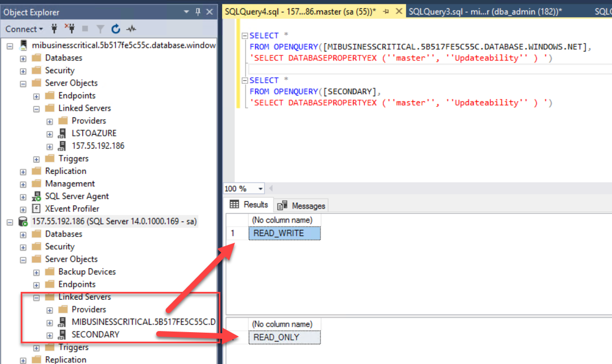Select the LSTOAZURE linked server icon
Viewport: 612px width, 364px height.
point(63,133)
